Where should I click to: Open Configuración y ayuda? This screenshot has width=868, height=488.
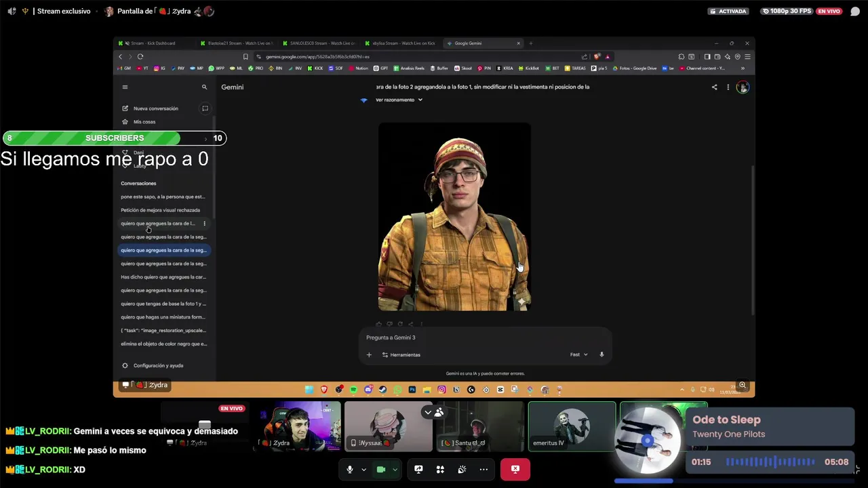point(158,365)
